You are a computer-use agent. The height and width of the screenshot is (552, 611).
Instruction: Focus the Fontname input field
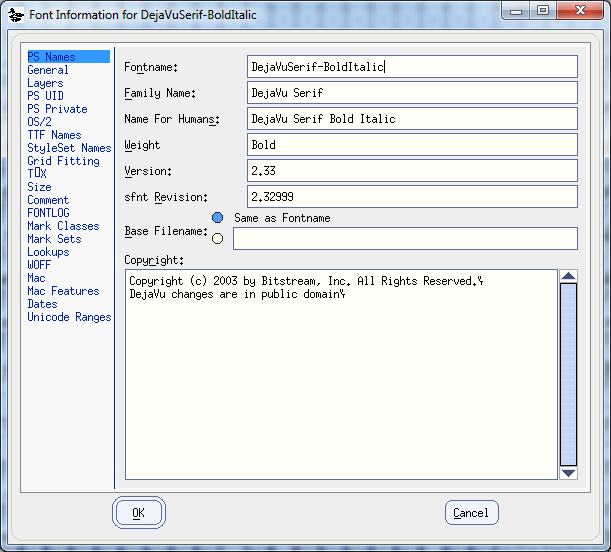point(412,67)
